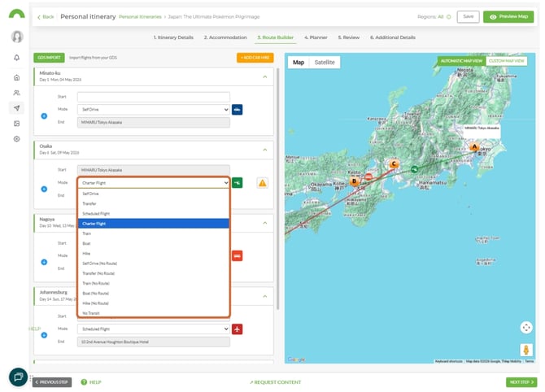The width and height of the screenshot is (545, 392).
Task: Click the green app logo
Action: point(17,14)
